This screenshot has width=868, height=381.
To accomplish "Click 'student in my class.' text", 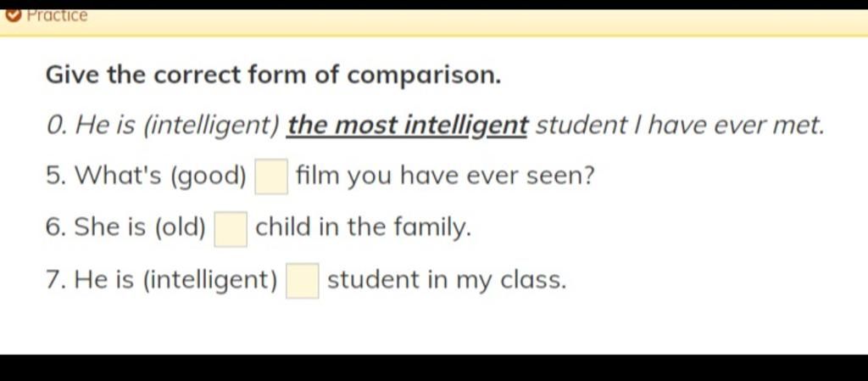I will [447, 280].
